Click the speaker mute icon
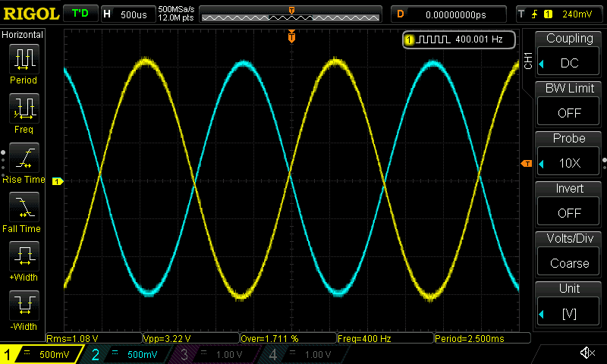The image size is (607, 364). point(587,353)
